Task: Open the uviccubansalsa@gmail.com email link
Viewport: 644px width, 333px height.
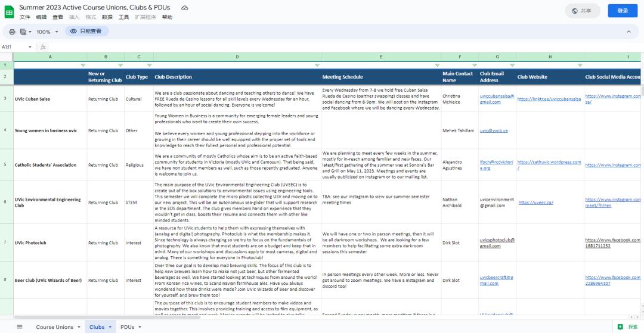Action: pyautogui.click(x=497, y=99)
